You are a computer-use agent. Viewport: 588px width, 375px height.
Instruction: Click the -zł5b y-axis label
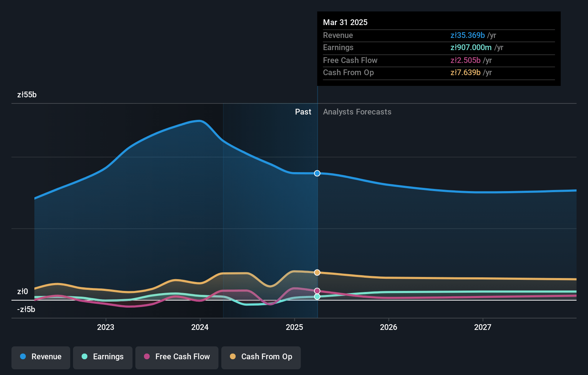coord(26,310)
